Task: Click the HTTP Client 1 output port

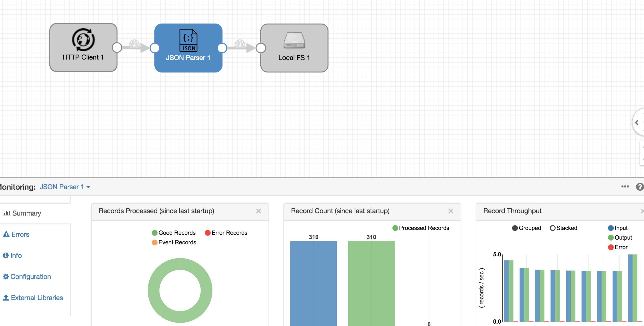Action: point(117,48)
